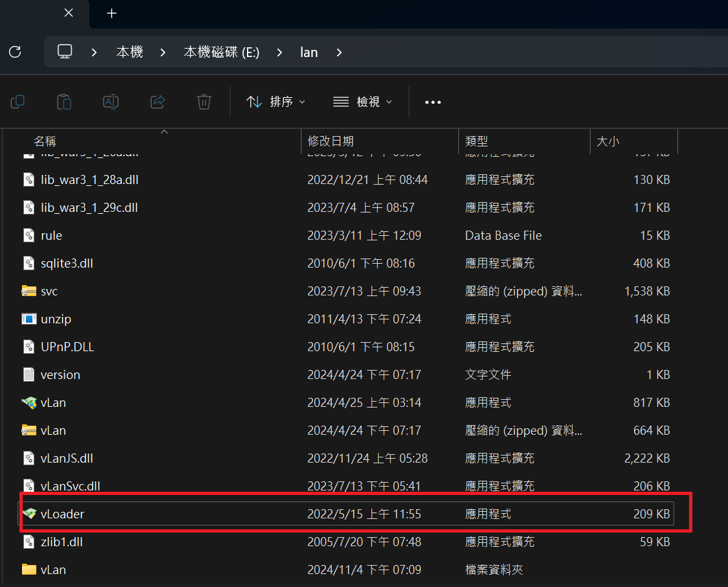Screen dimensions: 728x587
Task: Sort by 修改日期 column header
Action: pyautogui.click(x=331, y=141)
